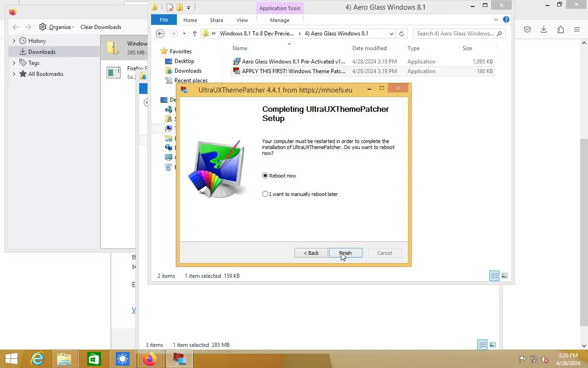Switch rear Explorer to large icons view
This screenshot has width=588, height=368.
click(x=492, y=345)
